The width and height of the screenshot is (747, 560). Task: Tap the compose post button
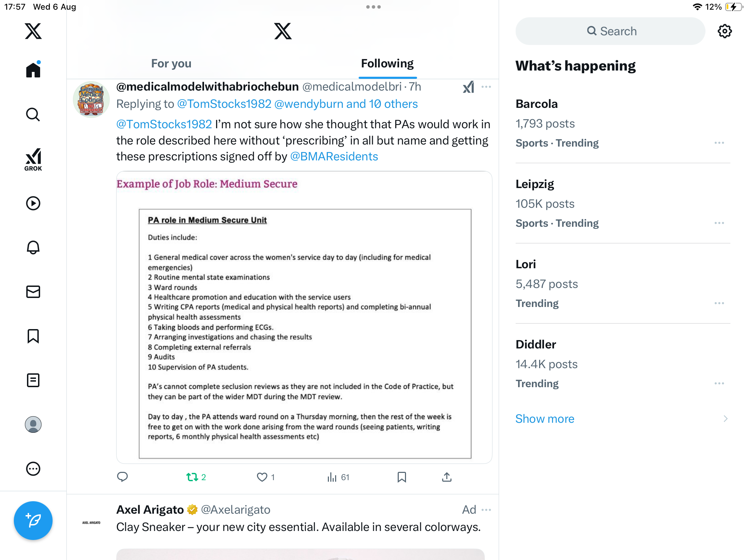(33, 520)
